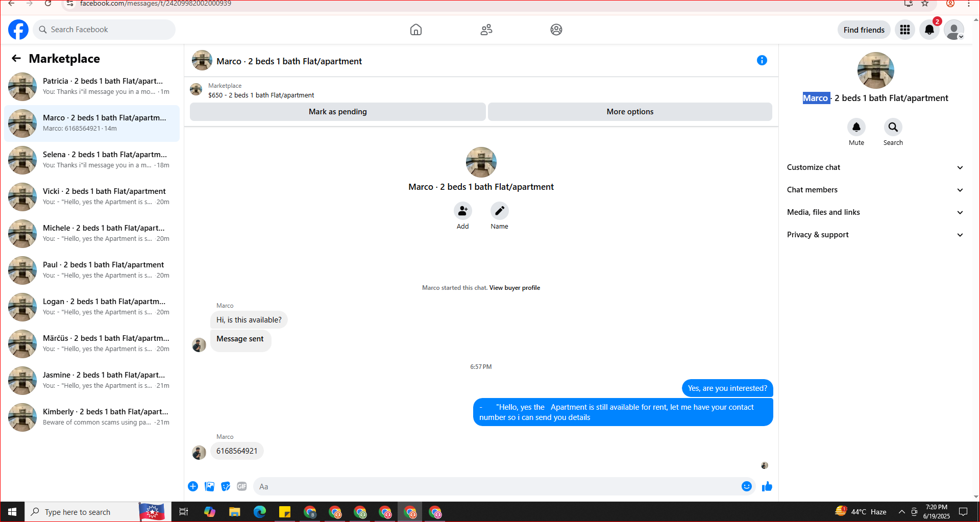Show hidden system tray icons
This screenshot has width=980, height=522.
coord(902,512)
